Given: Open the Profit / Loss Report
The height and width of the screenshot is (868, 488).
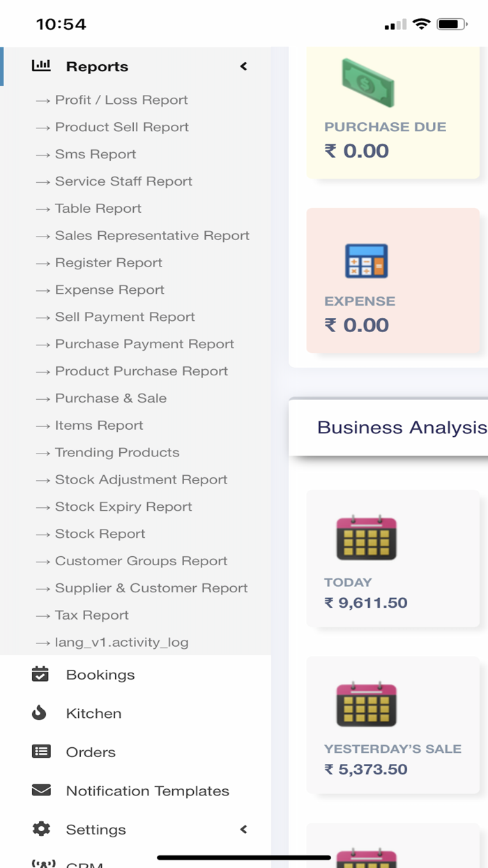Looking at the screenshot, I should 121,100.
